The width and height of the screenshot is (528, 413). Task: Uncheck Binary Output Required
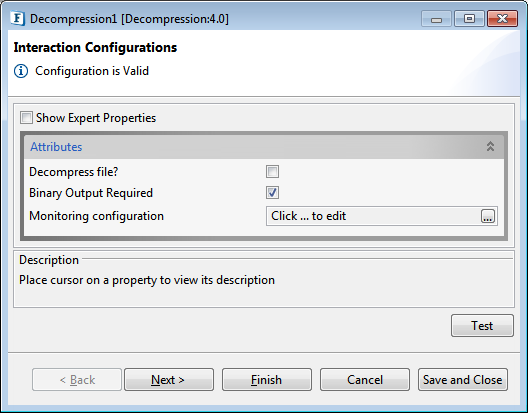coord(272,193)
